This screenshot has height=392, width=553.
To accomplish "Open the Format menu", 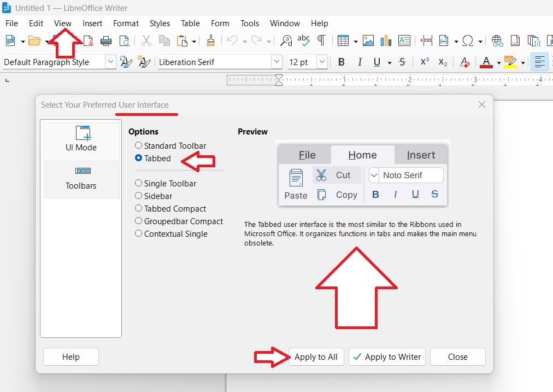I will coord(126,24).
